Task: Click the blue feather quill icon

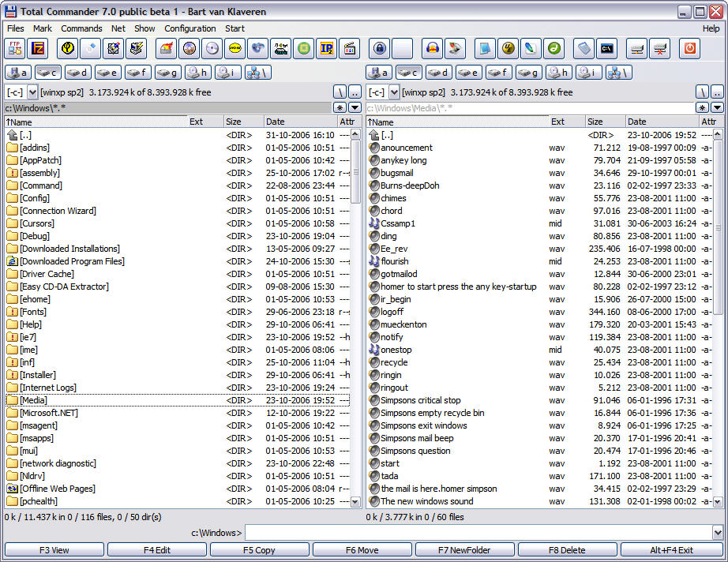Action: point(531,48)
